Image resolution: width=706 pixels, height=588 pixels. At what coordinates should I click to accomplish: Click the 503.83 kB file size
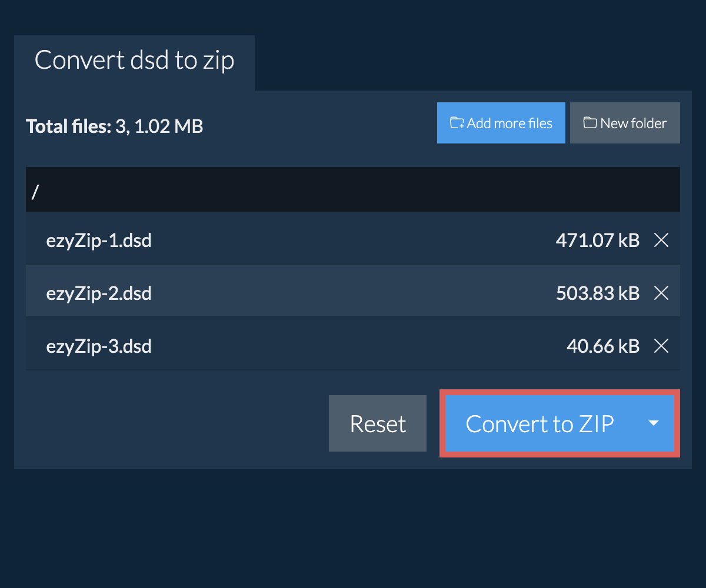(x=597, y=293)
